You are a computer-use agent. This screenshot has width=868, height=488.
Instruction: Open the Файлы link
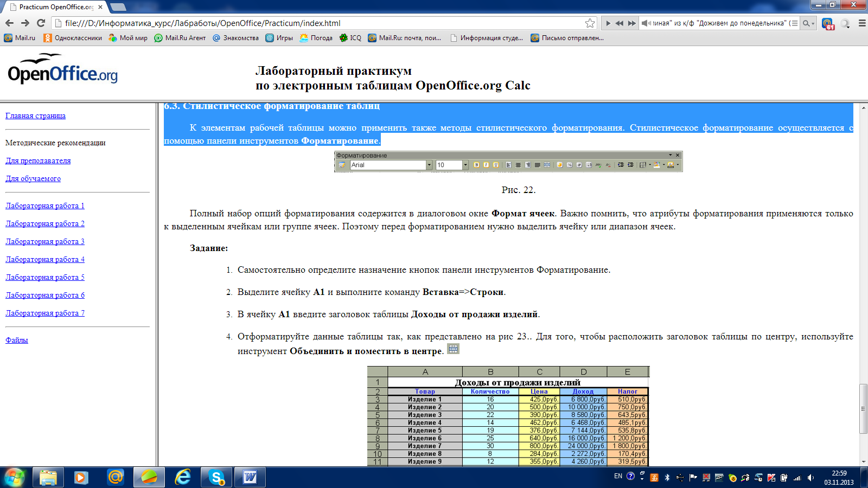[x=17, y=340]
